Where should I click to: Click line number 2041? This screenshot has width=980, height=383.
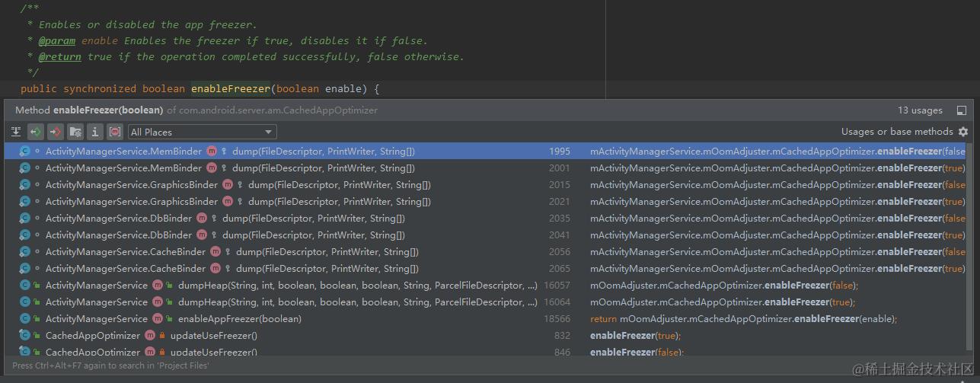coord(559,235)
